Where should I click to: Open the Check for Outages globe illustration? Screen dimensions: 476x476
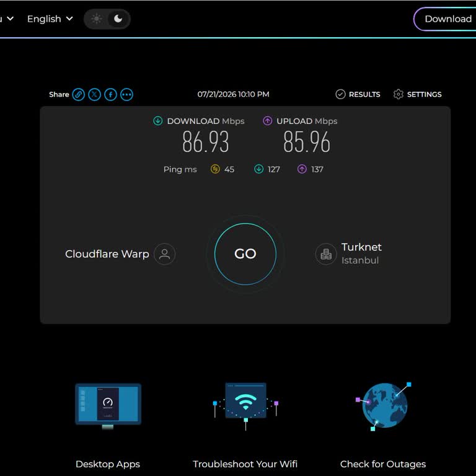coord(384,406)
